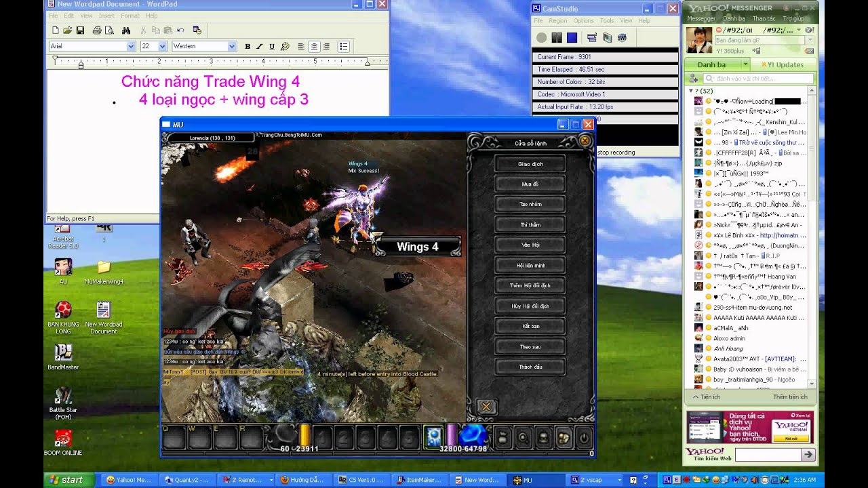
Task: Click CamStudio Toggle View icon
Action: coord(592,38)
